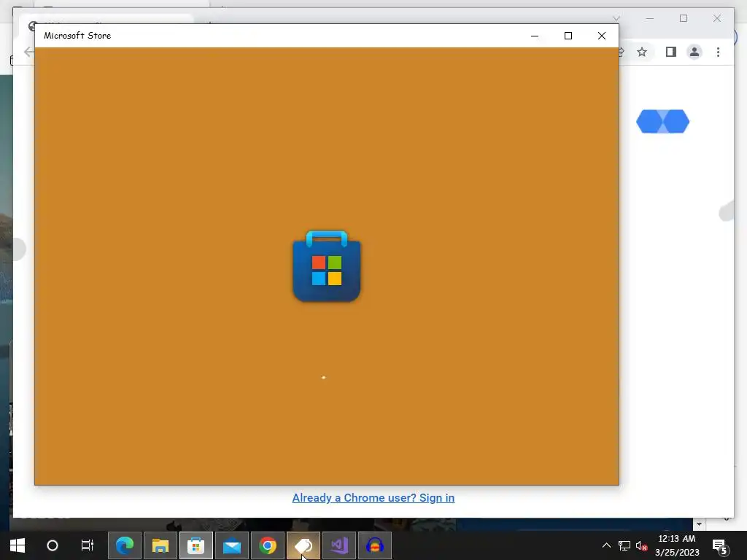The height and width of the screenshot is (560, 747).
Task: Open Cortana search circle
Action: (53, 545)
